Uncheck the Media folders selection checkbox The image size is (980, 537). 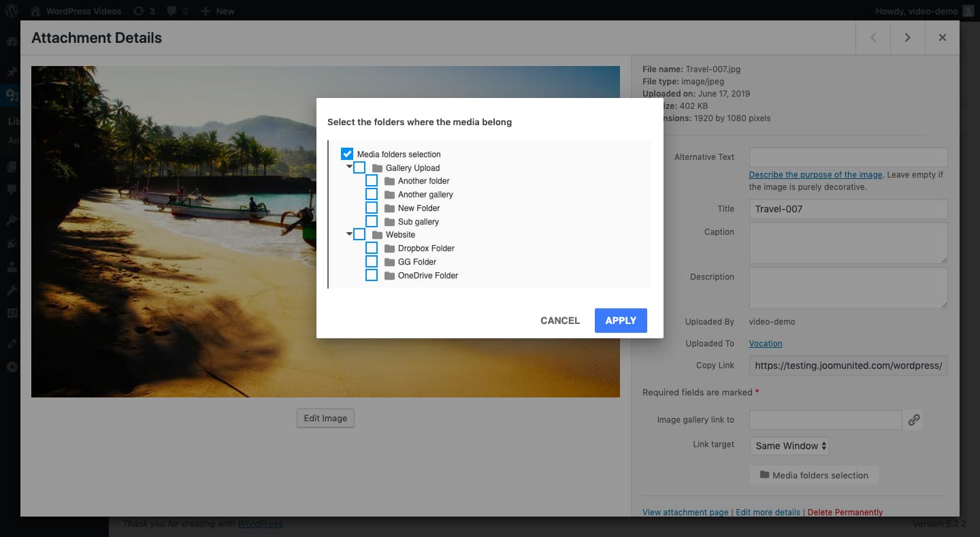(347, 154)
